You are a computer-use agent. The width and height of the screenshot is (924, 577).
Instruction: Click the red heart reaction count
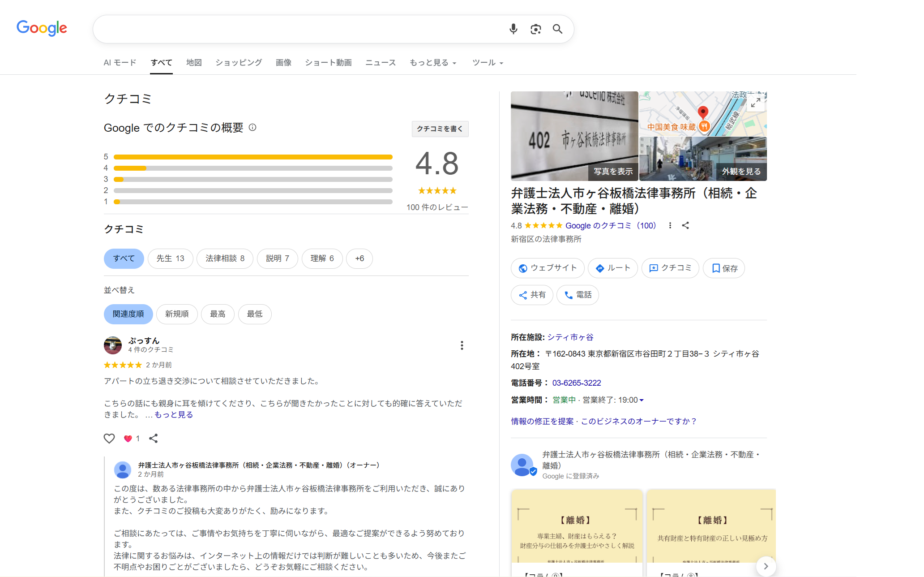(x=132, y=439)
